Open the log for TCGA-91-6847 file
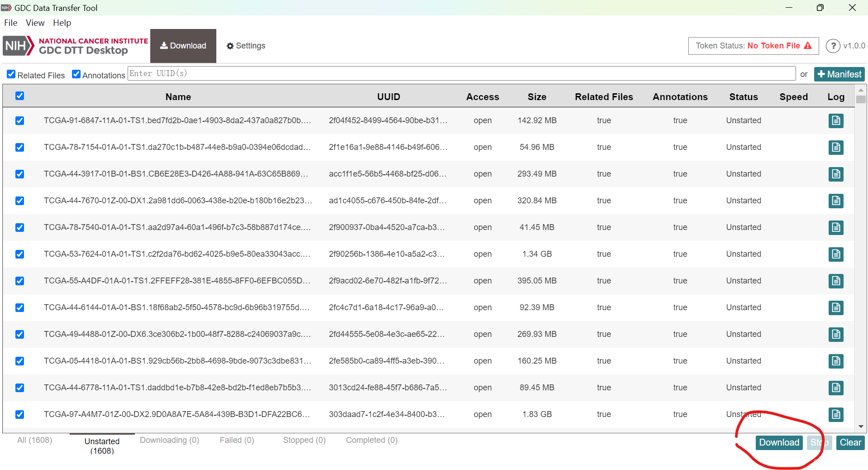 tap(835, 121)
